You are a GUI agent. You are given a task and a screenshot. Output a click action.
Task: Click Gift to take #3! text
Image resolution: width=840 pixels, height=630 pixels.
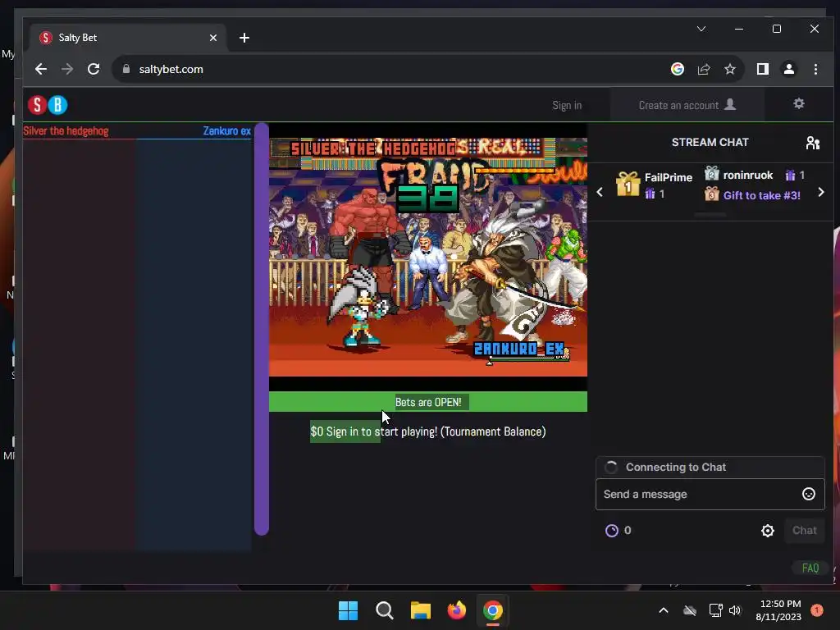point(761,195)
